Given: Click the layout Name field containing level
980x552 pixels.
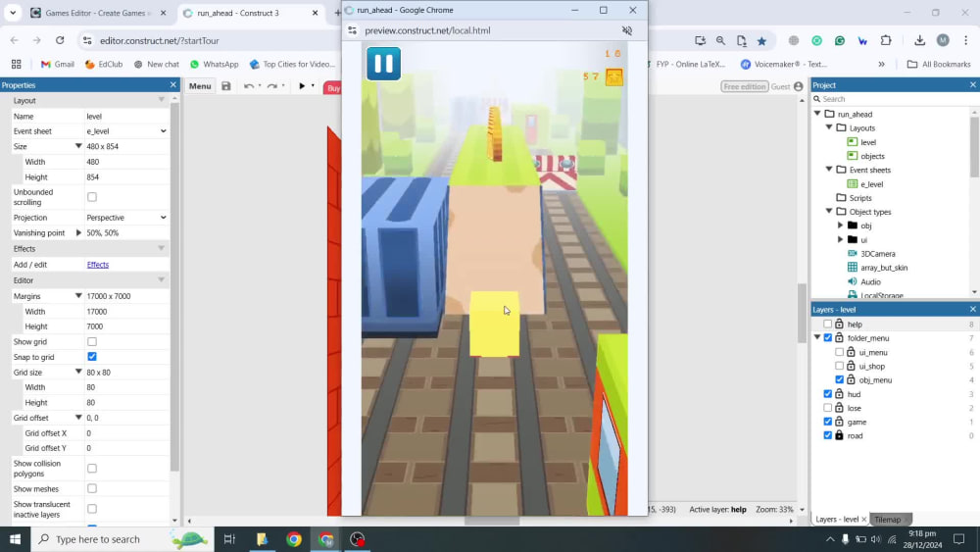Looking at the screenshot, I should click(x=126, y=117).
